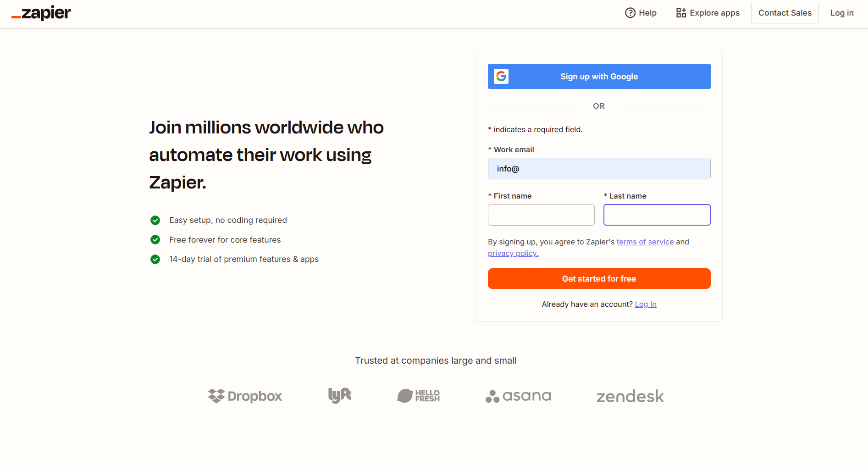868x465 pixels.
Task: Click the Help question mark icon
Action: (630, 13)
